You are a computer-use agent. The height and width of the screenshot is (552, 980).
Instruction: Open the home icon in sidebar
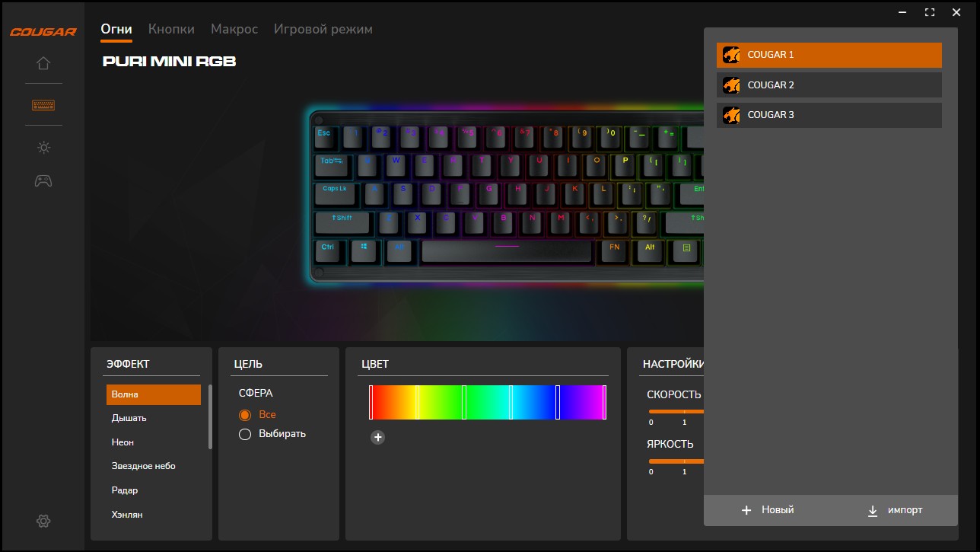(x=43, y=63)
